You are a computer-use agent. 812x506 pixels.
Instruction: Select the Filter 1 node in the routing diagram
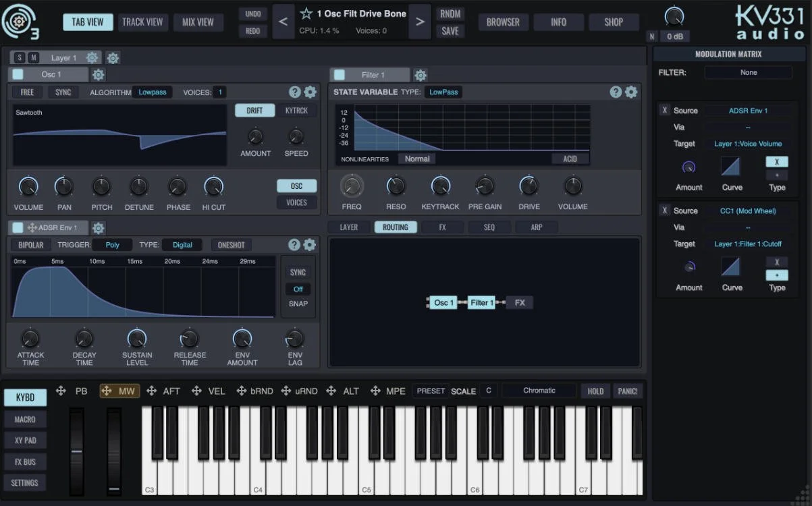[x=481, y=302]
